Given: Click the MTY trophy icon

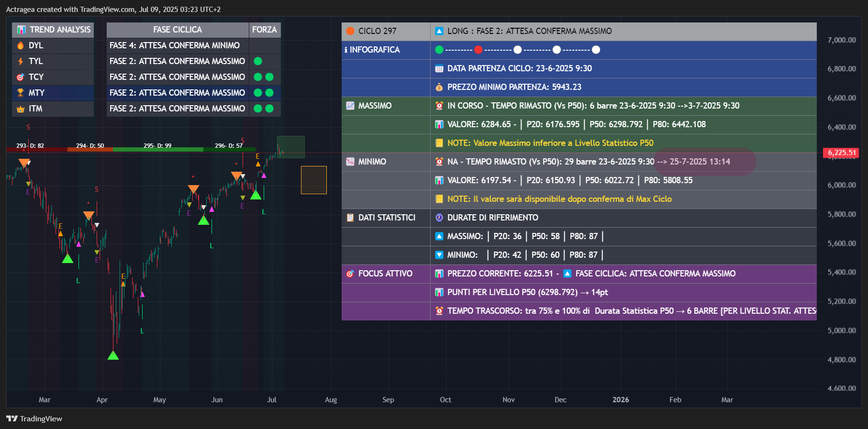Looking at the screenshot, I should (21, 93).
